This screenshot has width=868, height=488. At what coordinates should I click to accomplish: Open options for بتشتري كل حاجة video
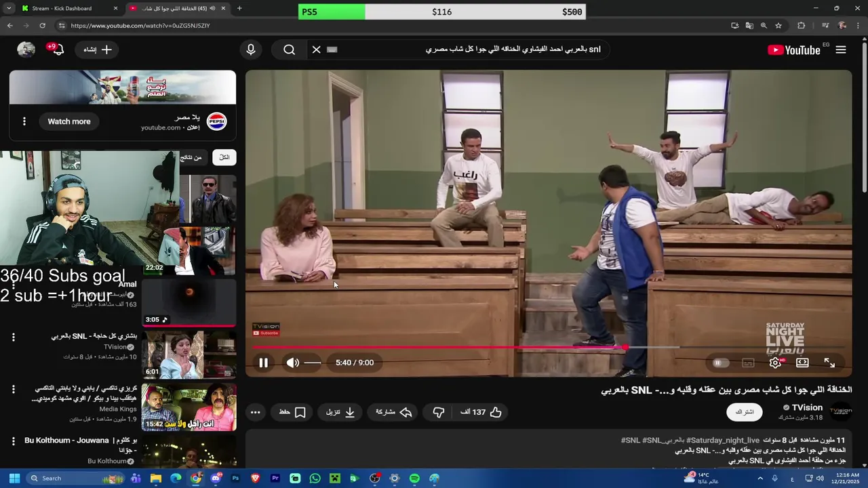[13, 337]
